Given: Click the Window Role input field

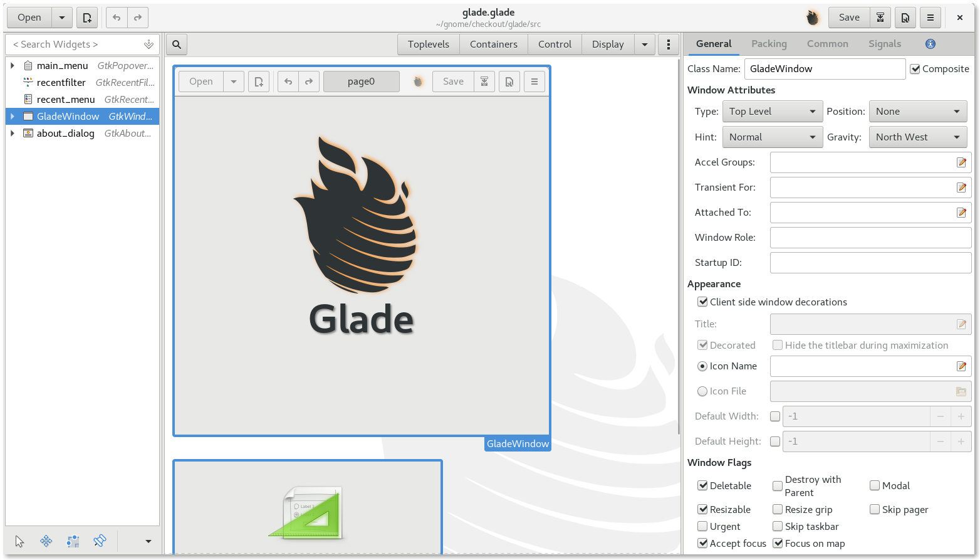Looking at the screenshot, I should pyautogui.click(x=870, y=237).
